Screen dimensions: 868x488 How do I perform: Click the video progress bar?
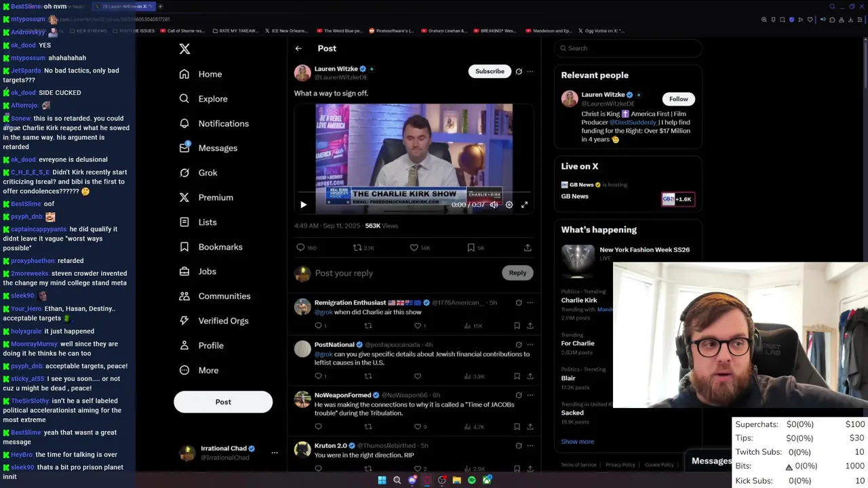414,193
